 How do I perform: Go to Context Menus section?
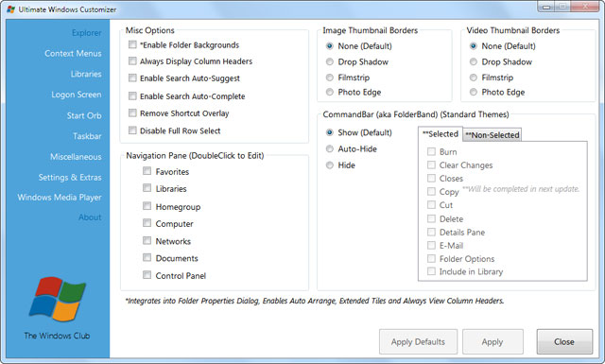pos(73,53)
